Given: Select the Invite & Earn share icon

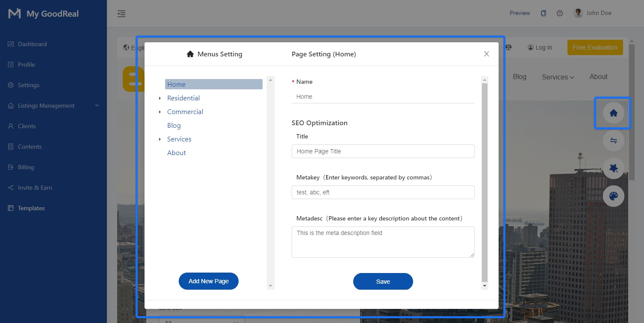Looking at the screenshot, I should (x=10, y=188).
